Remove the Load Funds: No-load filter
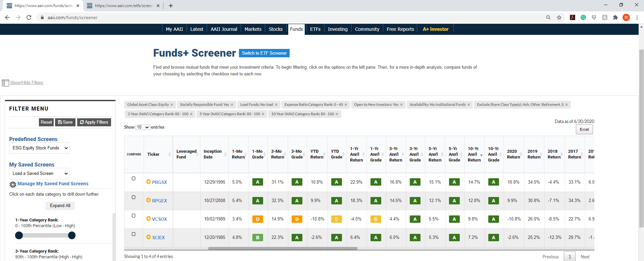The width and height of the screenshot is (644, 261). [x=276, y=105]
